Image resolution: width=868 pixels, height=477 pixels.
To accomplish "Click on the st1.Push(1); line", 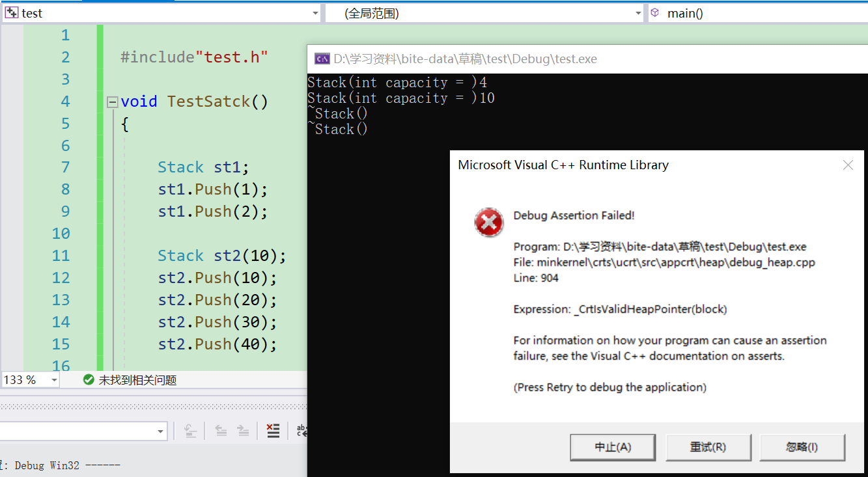I will coord(213,189).
